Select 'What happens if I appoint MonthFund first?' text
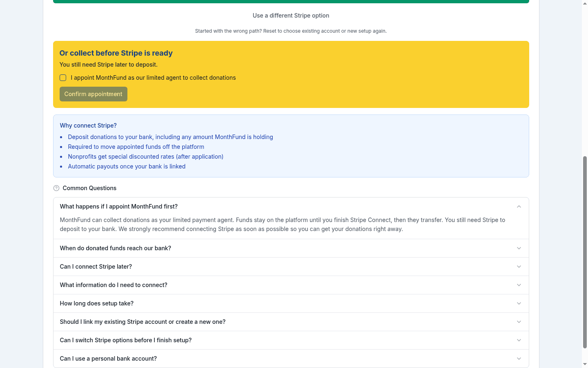This screenshot has width=588, height=368. (119, 206)
